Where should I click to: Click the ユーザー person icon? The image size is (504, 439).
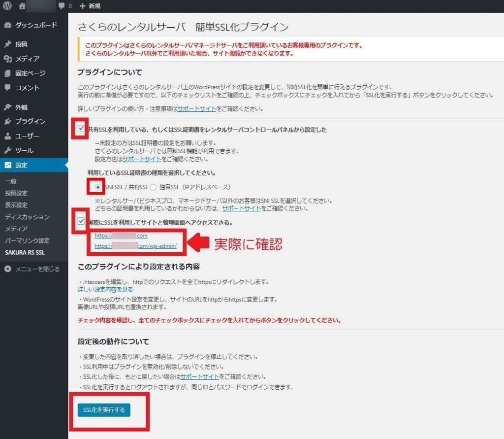tap(8, 136)
